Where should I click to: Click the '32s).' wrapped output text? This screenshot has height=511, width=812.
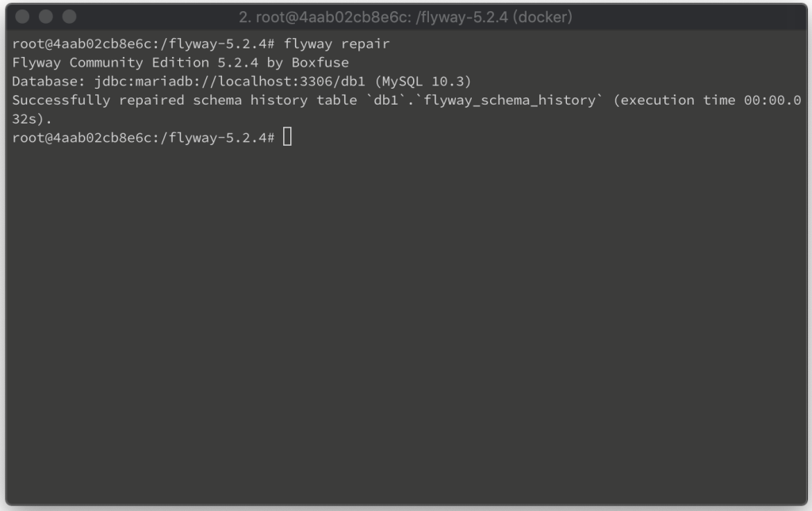pyautogui.click(x=32, y=119)
